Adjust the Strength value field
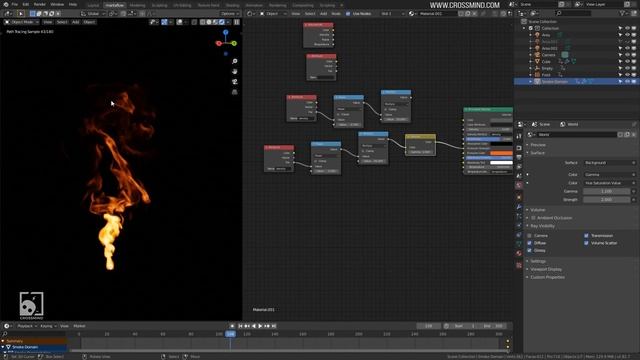The width and height of the screenshot is (640, 360). pos(607,200)
